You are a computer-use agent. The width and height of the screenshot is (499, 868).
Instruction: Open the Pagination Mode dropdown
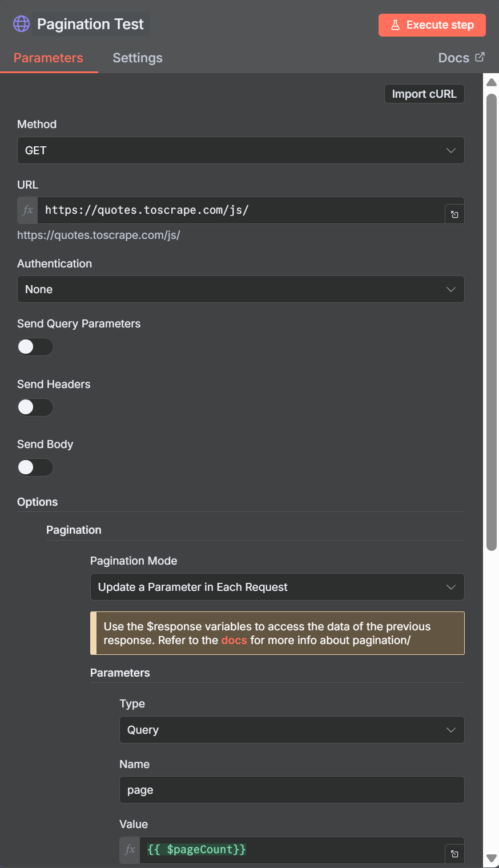click(x=277, y=587)
